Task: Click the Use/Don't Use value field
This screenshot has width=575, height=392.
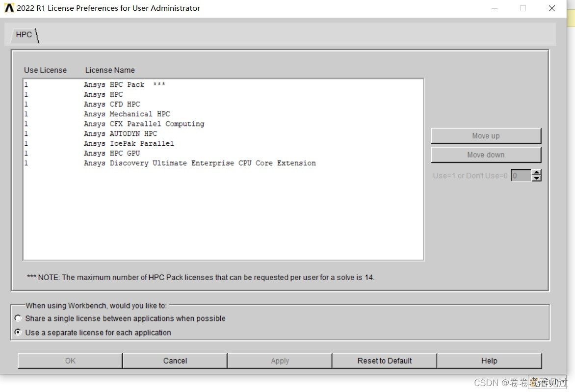Action: pos(521,176)
